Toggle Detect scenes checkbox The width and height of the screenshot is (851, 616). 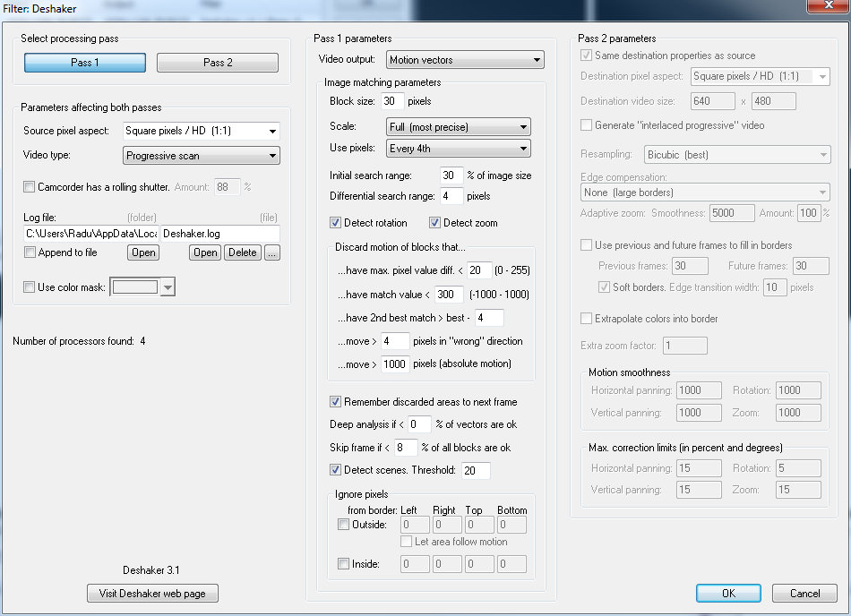click(x=335, y=470)
